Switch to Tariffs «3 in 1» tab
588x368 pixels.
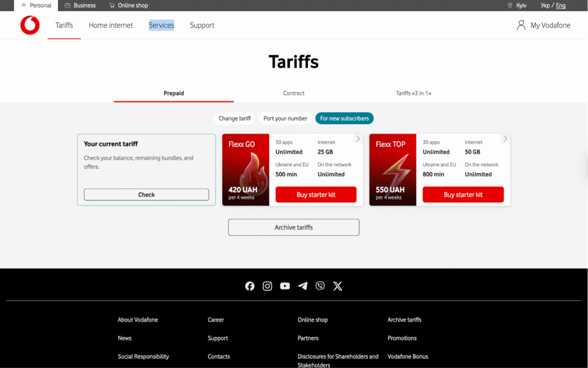tap(413, 94)
